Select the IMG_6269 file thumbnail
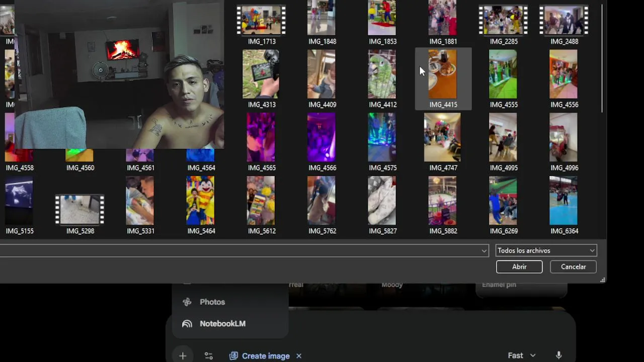This screenshot has width=644, height=362. [503, 201]
